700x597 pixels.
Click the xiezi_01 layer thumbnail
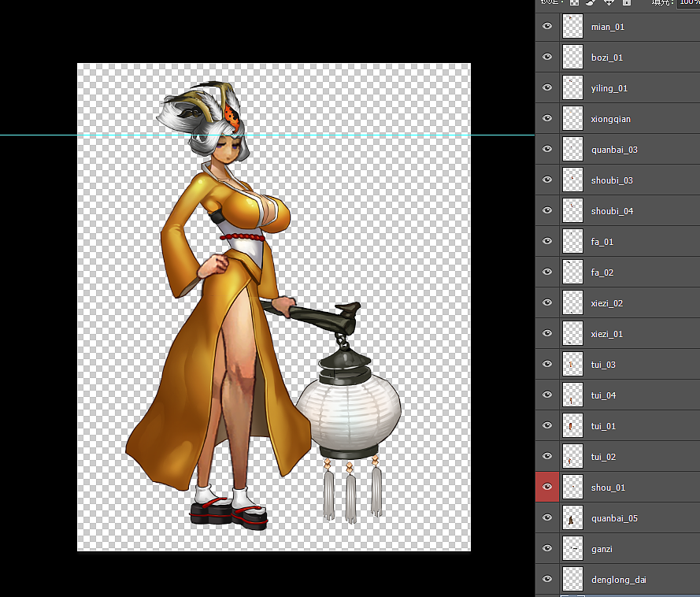572,334
